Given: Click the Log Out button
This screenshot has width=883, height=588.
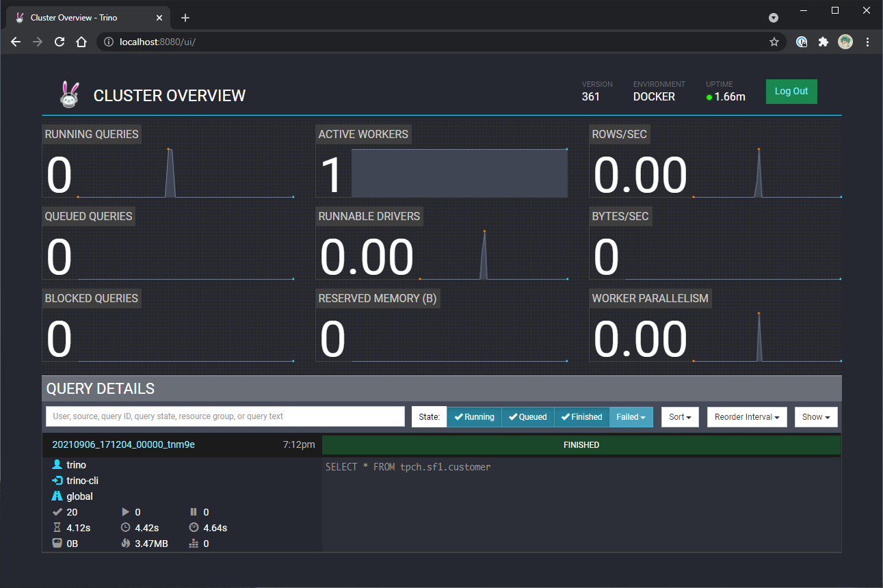Looking at the screenshot, I should pyautogui.click(x=791, y=92).
